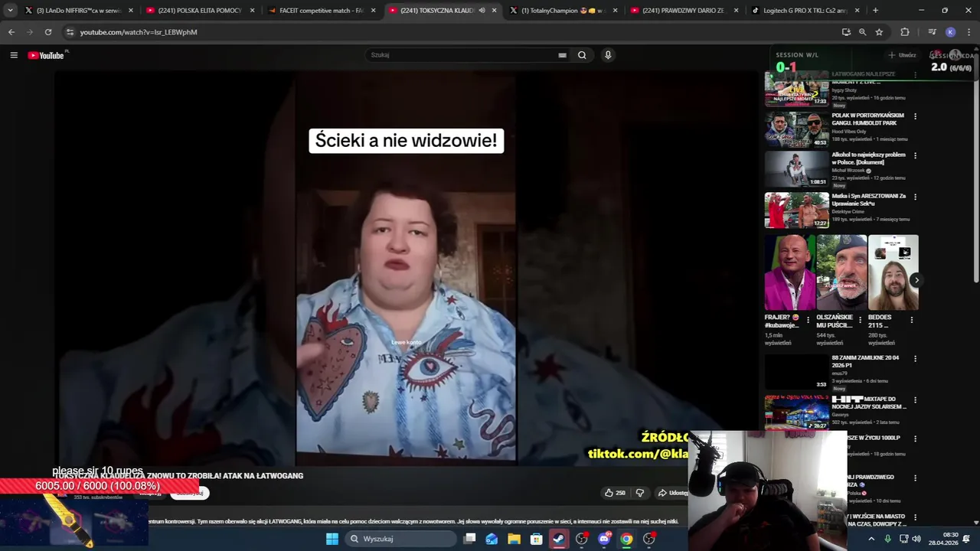Open the FRAJER? short thumbnail
The height and width of the screenshot is (551, 980).
[x=790, y=272]
